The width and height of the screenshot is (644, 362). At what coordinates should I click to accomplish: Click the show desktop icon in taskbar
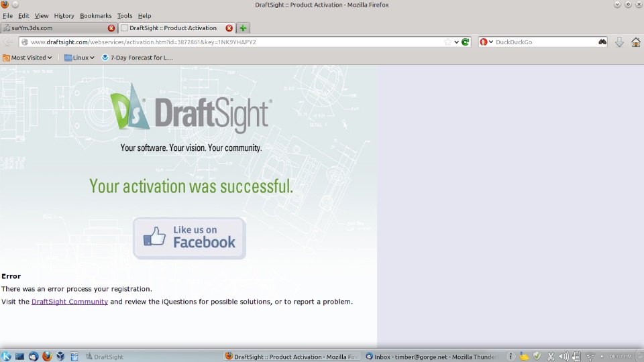click(x=19, y=356)
